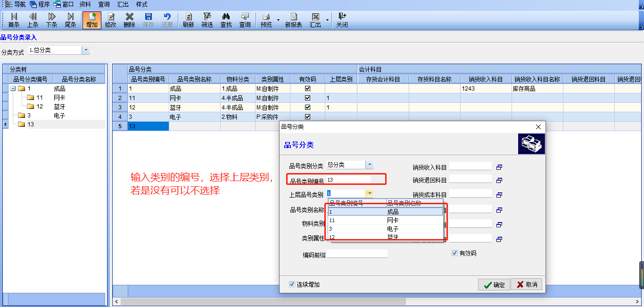Click the 删除 delete toolbar icon
The image size is (644, 307).
click(x=129, y=20)
